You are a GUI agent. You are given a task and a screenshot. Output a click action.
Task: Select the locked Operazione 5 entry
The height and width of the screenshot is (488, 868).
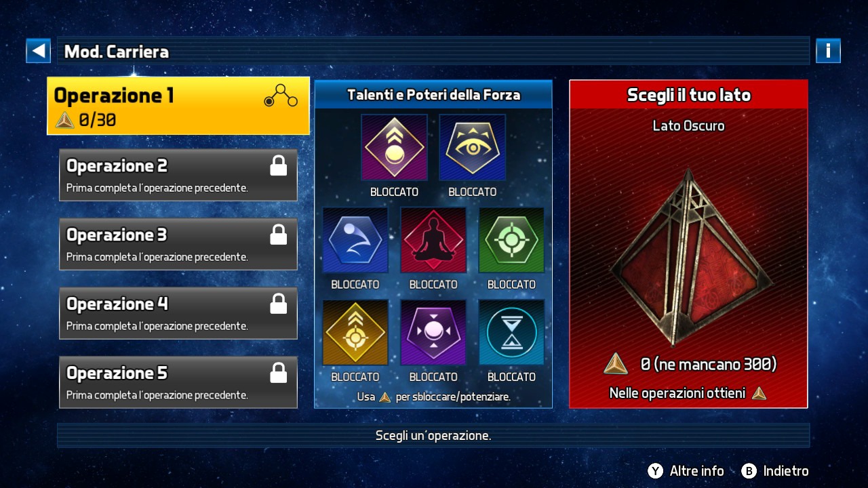click(x=178, y=382)
